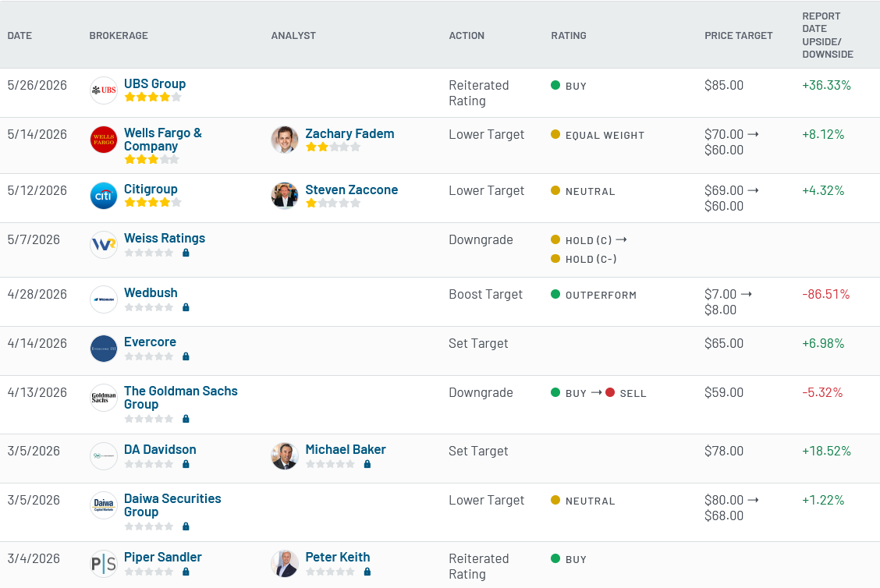Click the ANALYST column header
The height and width of the screenshot is (588, 880).
tap(293, 35)
